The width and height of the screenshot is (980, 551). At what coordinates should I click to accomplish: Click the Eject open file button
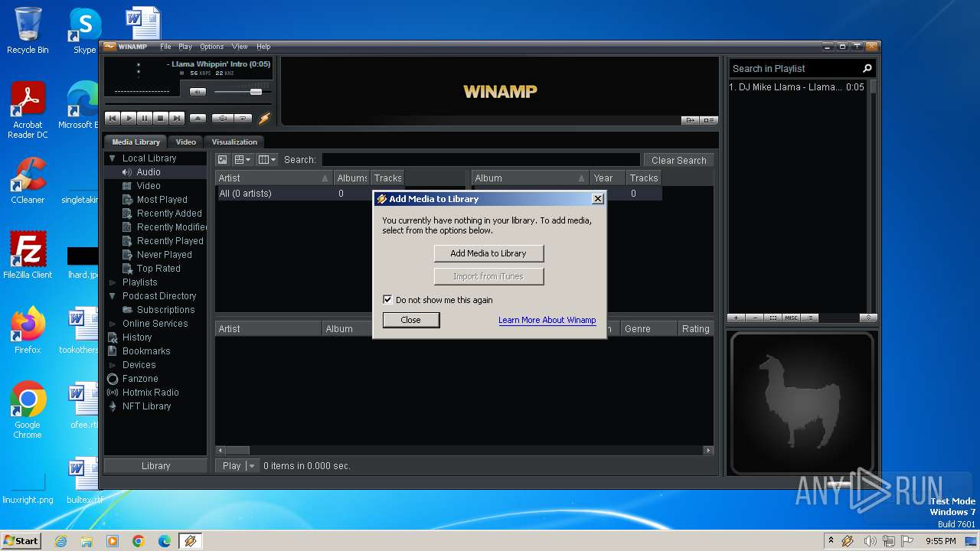(x=198, y=118)
